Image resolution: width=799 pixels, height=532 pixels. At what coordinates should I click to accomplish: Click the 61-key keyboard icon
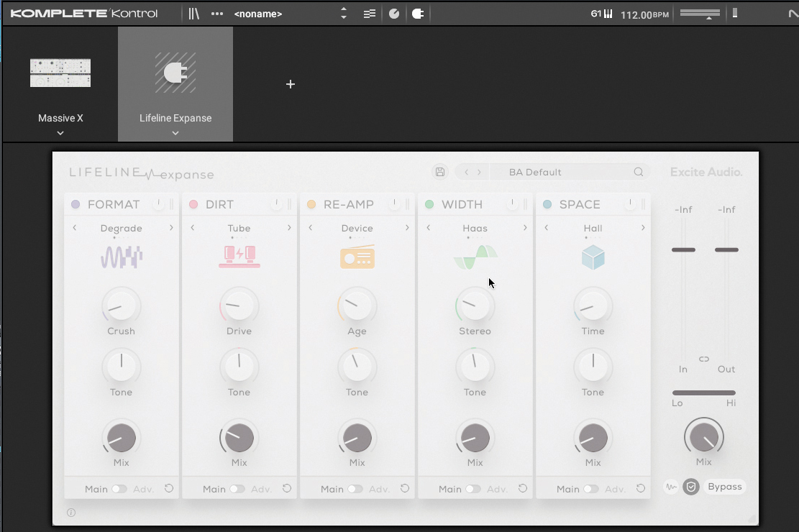click(601, 14)
